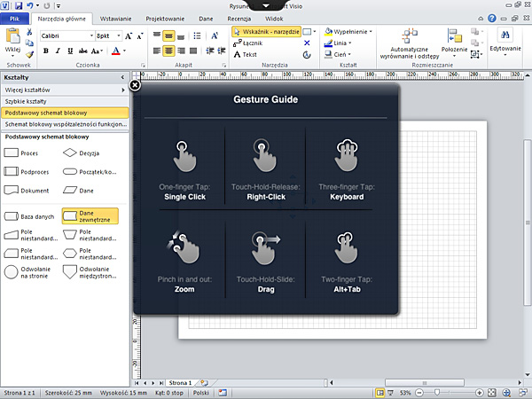Open the Plik file tab

click(14, 19)
